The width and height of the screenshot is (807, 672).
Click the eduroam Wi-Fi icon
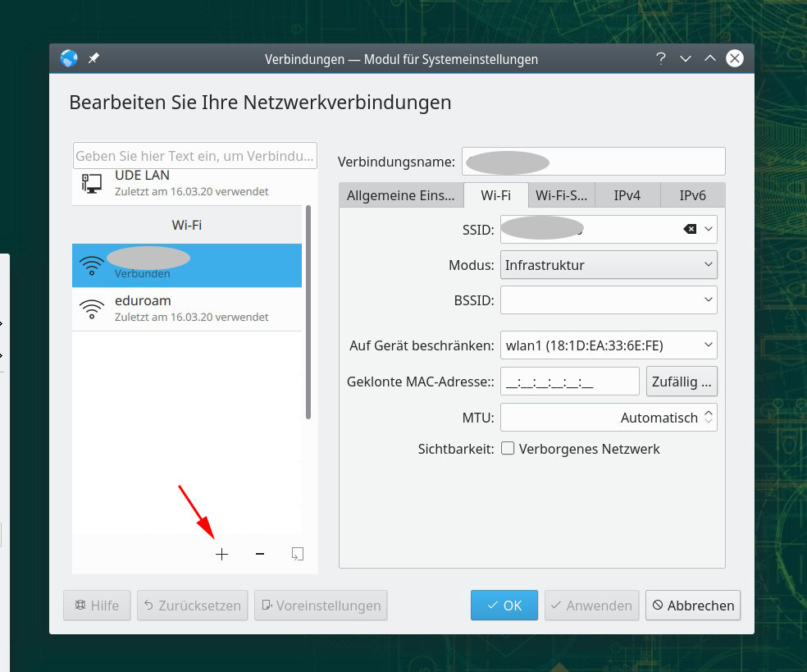tap(91, 309)
